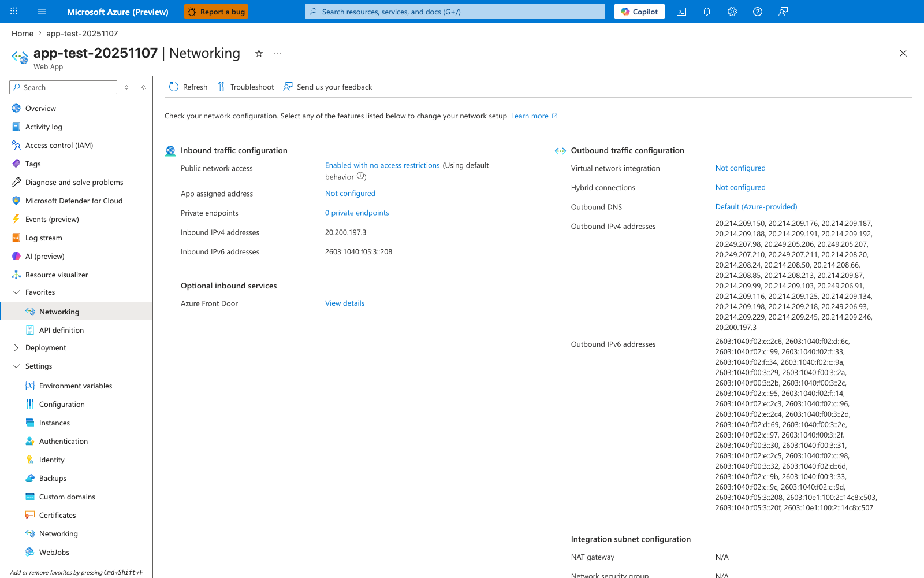Viewport: 924px width, 578px height.
Task: Click Default (Azure-provided) DNS link
Action: 756,206
